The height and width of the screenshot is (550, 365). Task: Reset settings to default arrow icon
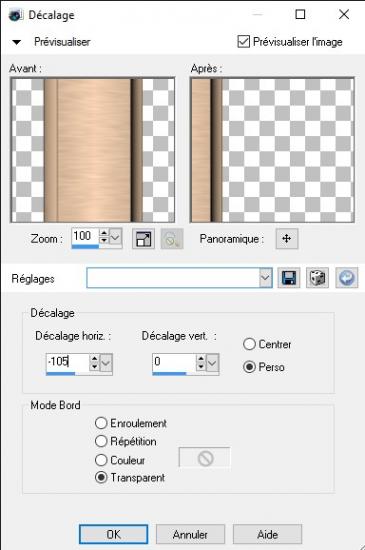[346, 278]
